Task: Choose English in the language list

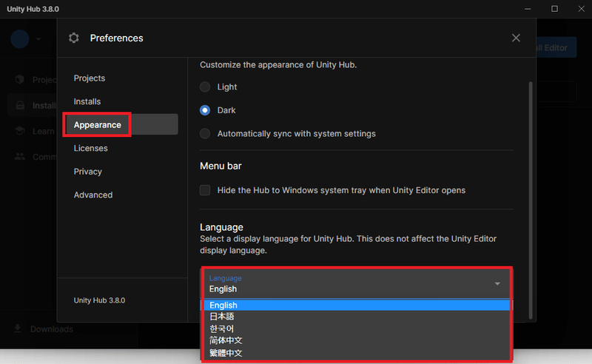Action: coord(357,305)
